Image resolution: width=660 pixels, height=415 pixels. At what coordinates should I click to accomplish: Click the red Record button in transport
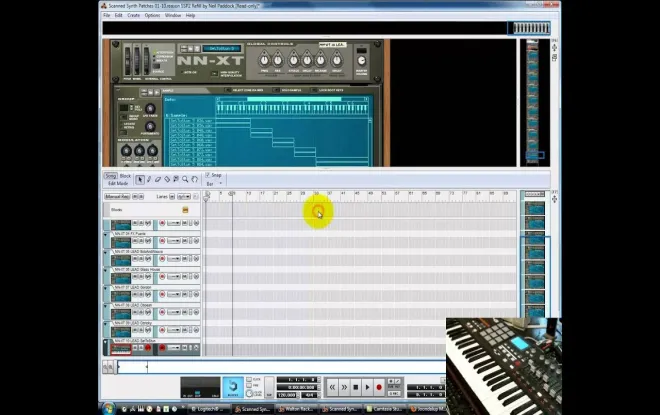(x=379, y=387)
